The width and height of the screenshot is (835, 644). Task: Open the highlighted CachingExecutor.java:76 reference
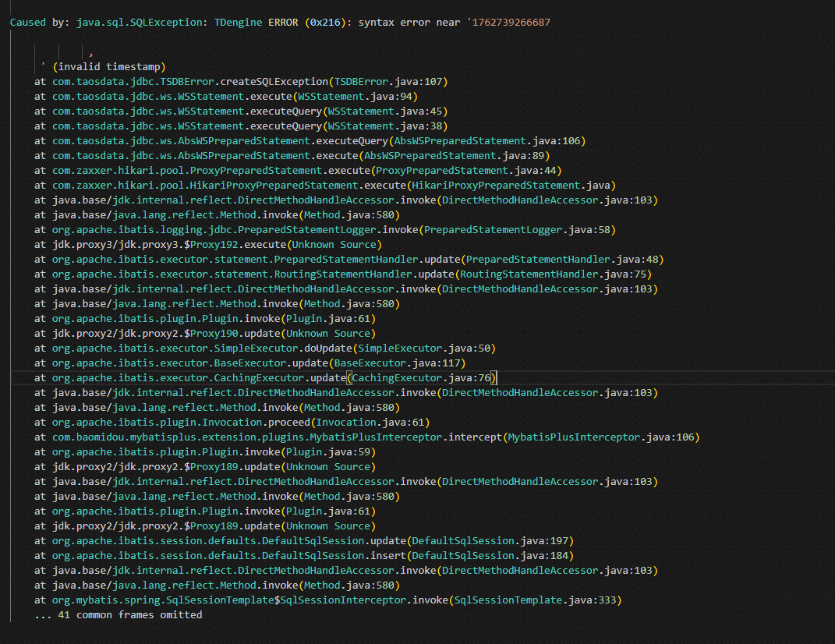coord(422,378)
